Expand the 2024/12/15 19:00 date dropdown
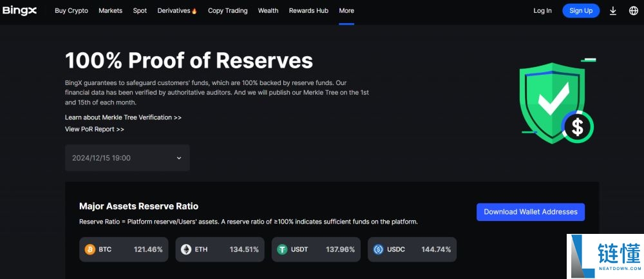 [x=128, y=158]
